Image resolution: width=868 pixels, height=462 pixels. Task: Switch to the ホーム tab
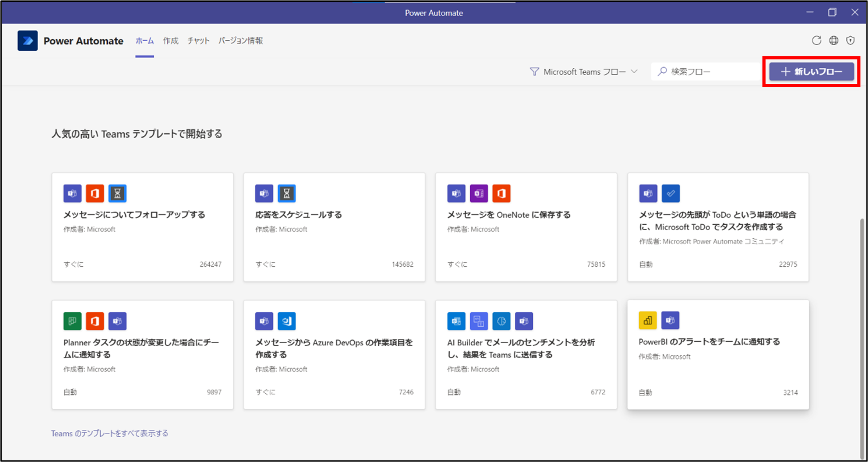pyautogui.click(x=145, y=41)
